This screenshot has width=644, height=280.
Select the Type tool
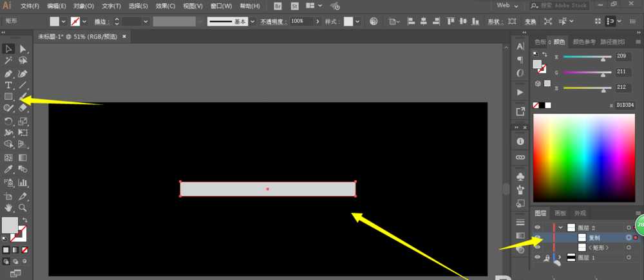(8, 85)
